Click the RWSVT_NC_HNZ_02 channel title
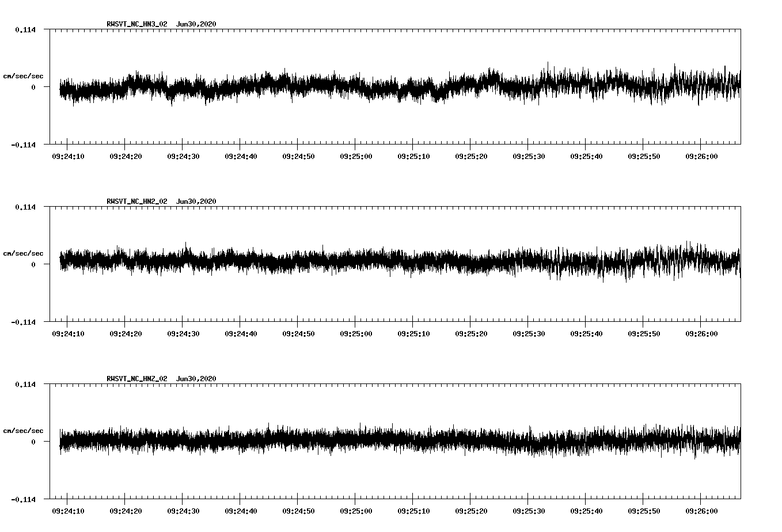 (x=137, y=379)
